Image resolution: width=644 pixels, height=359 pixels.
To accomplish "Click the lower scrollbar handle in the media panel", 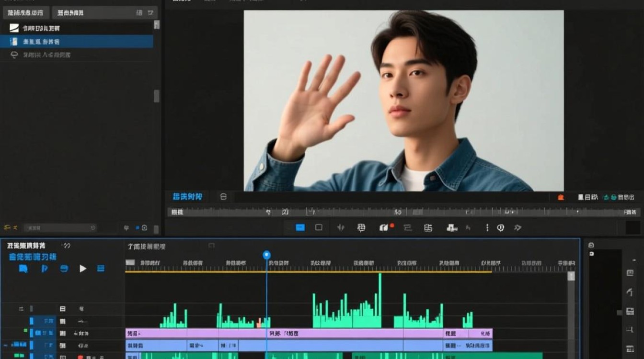I will tap(156, 96).
